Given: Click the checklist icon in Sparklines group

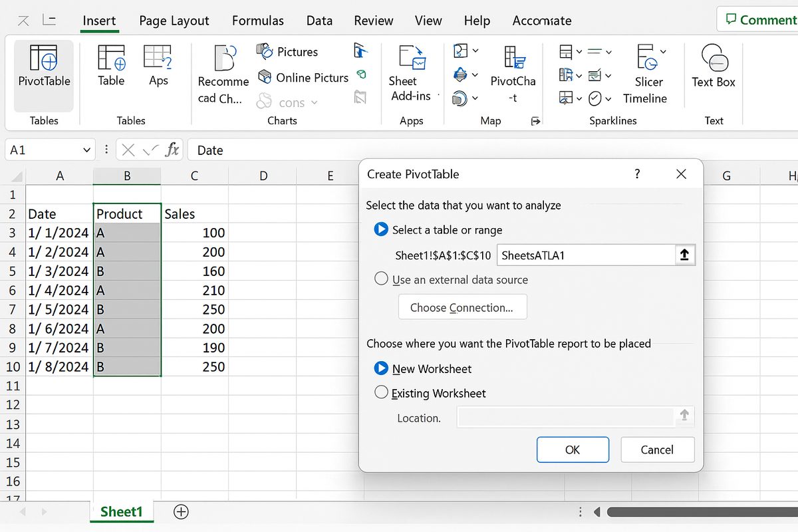Looking at the screenshot, I should tap(595, 74).
